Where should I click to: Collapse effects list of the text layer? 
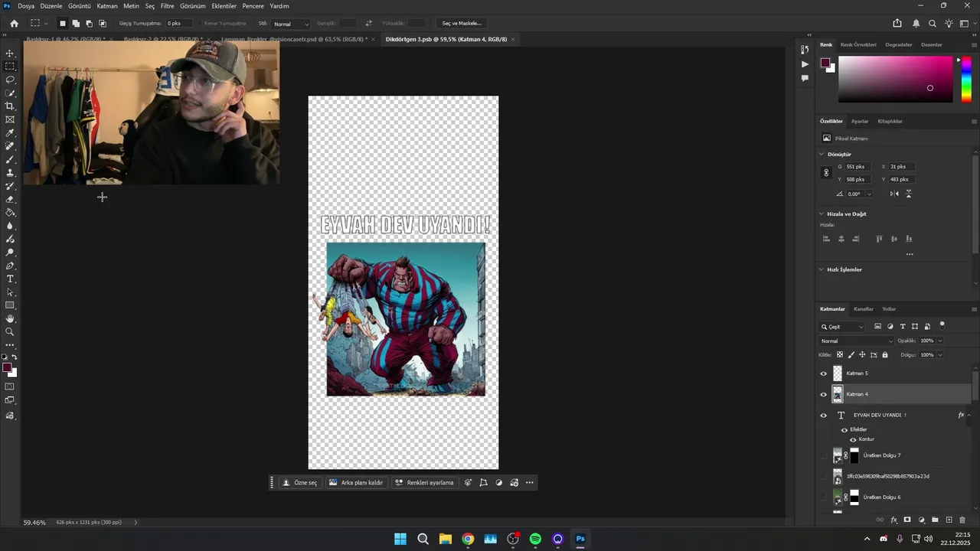point(969,416)
